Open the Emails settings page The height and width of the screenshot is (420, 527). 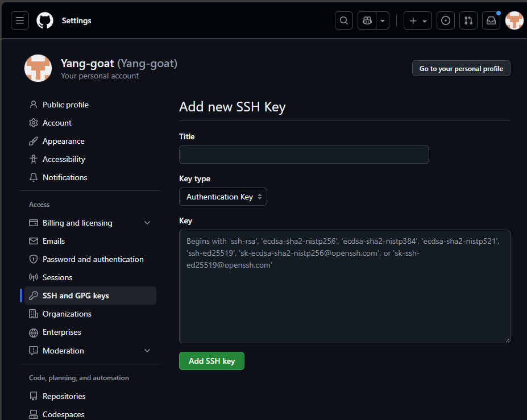pyautogui.click(x=53, y=241)
